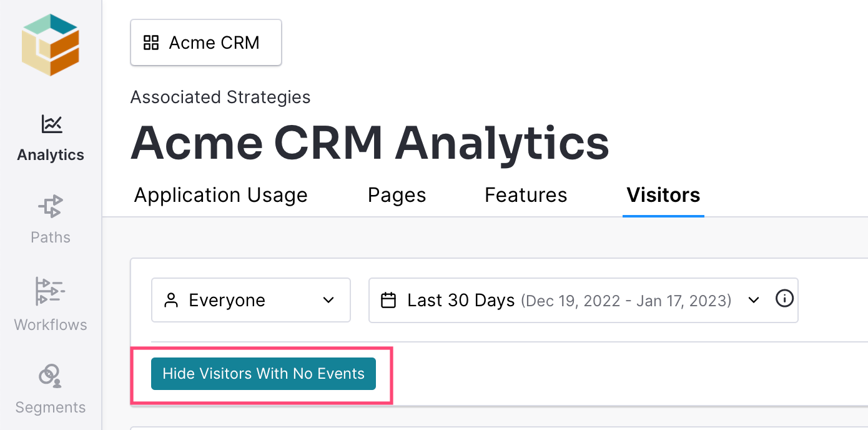Open the Paths sidebar icon
Screen dimensions: 868x430
point(51,206)
